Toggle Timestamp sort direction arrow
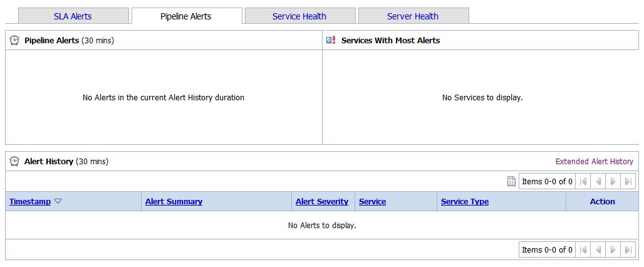 58,202
